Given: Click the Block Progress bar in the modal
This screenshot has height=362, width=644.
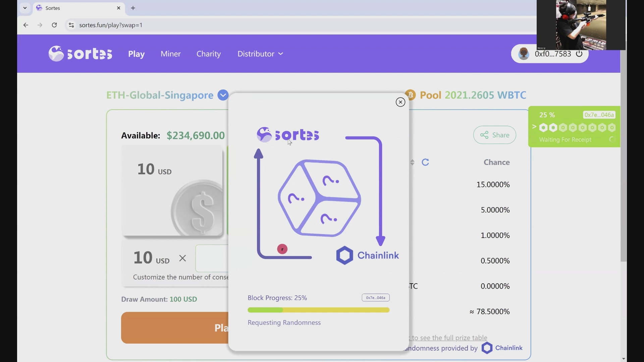Looking at the screenshot, I should (x=318, y=310).
